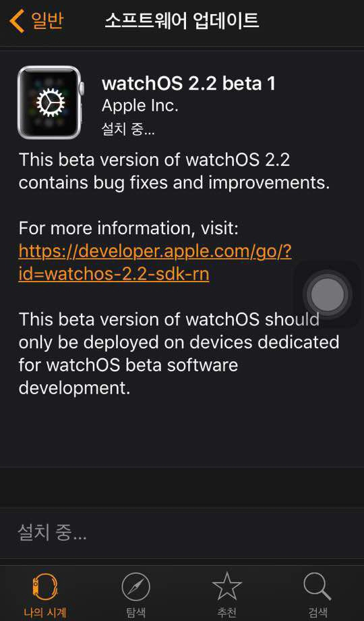Tap the AssistiveTouch floating button
The width and height of the screenshot is (364, 621).
328,294
